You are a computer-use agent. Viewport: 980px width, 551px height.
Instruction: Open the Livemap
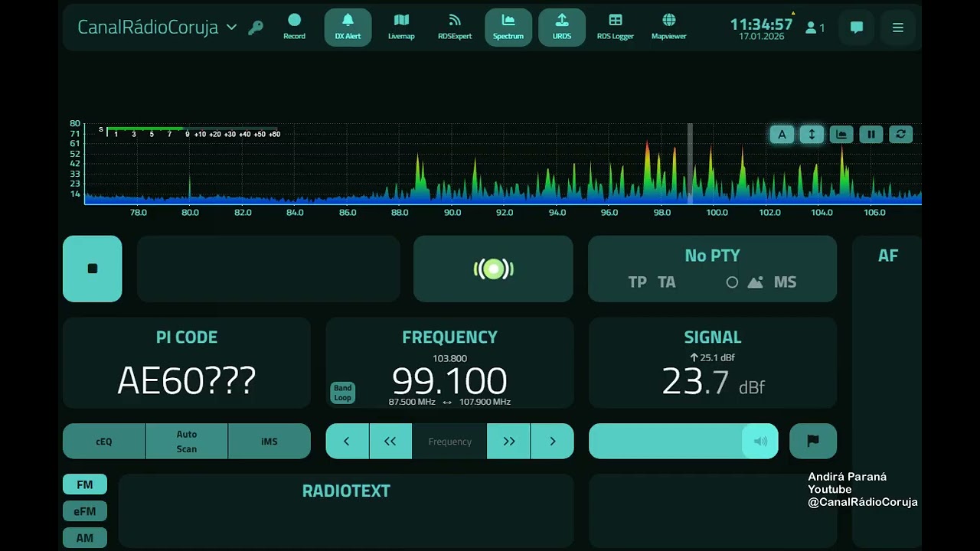[401, 27]
